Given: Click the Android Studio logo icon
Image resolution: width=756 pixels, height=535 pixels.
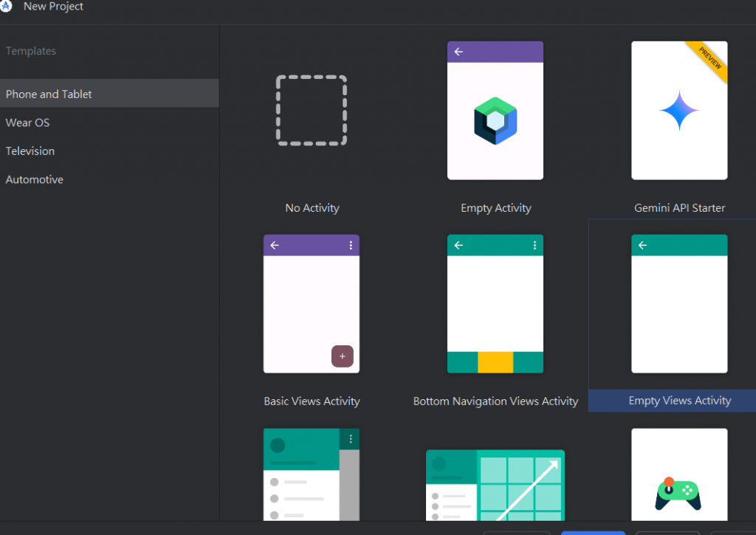Looking at the screenshot, I should (5, 6).
